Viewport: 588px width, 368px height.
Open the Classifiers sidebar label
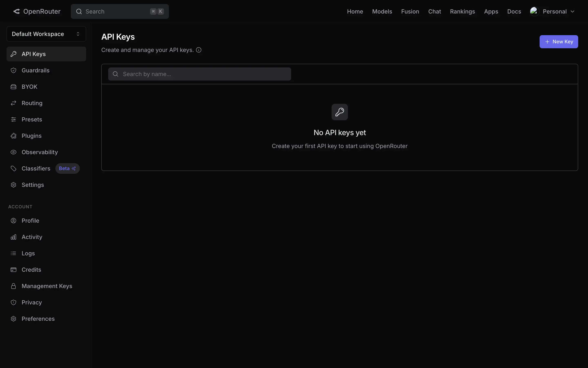[36, 168]
